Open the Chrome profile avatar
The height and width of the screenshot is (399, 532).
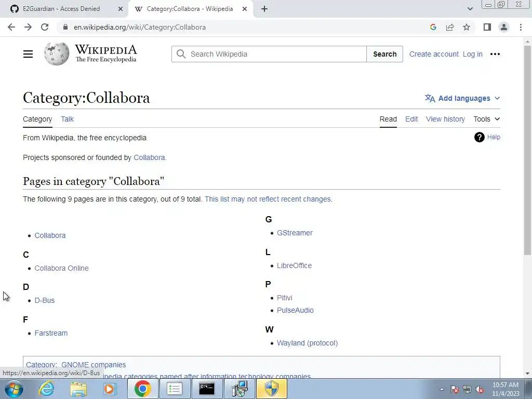[504, 27]
